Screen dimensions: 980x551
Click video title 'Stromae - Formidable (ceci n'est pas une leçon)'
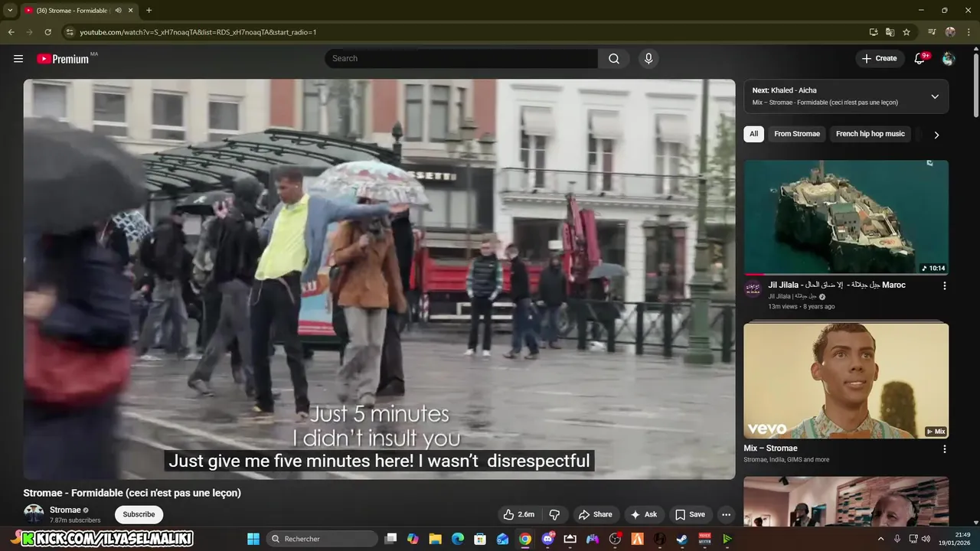132,493
